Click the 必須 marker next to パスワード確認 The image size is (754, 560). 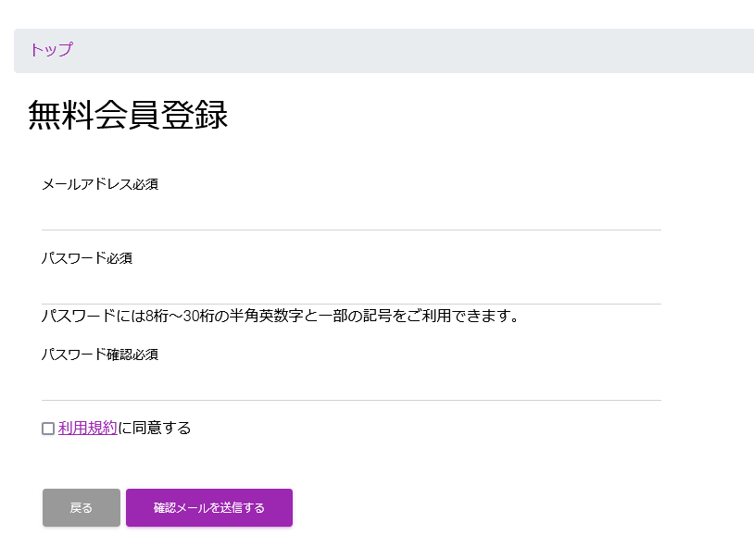[145, 355]
